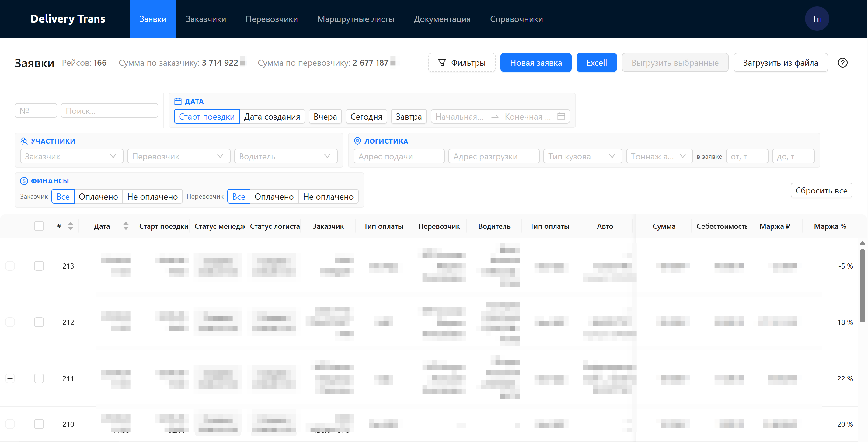868x442 pixels.
Task: Click Выгрузить выбранные button
Action: (x=675, y=63)
